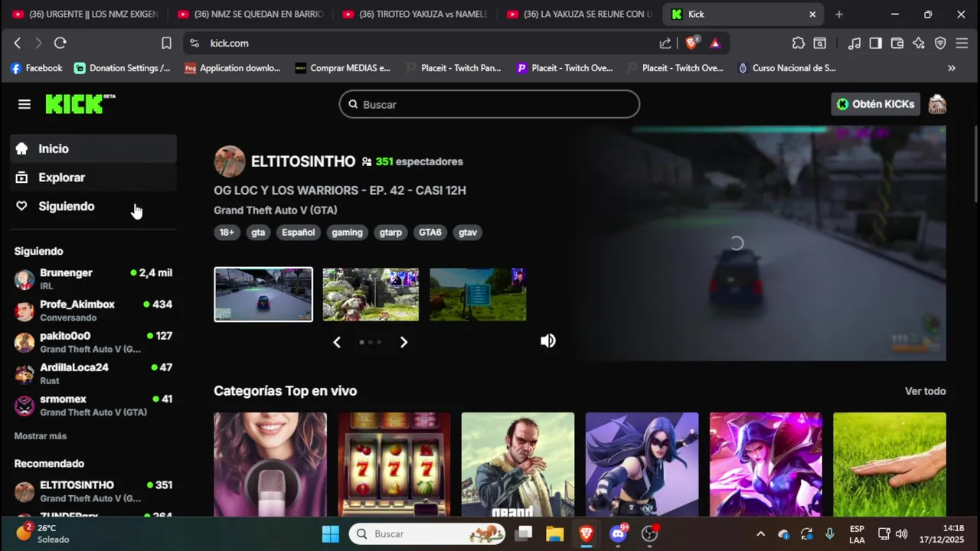Viewport: 980px width, 551px height.
Task: Open the microphone woman category card
Action: click(x=270, y=465)
